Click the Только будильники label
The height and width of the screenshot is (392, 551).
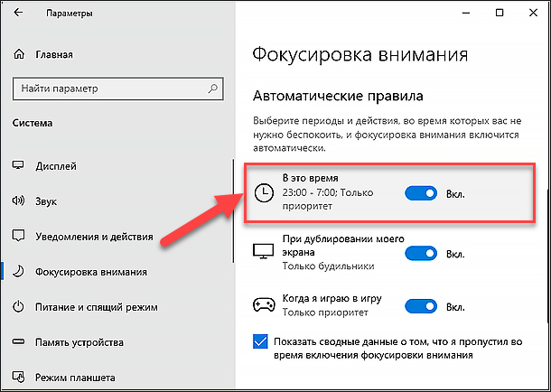pos(328,266)
